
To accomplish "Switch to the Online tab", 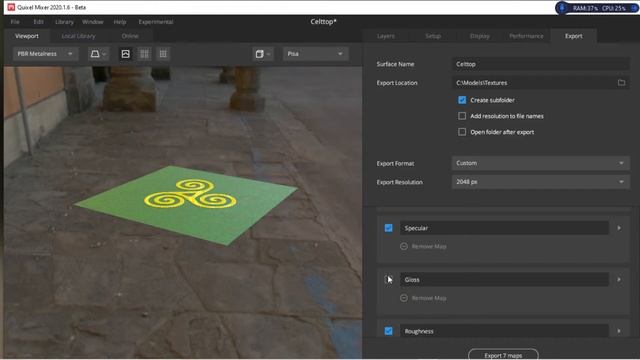I will pyautogui.click(x=130, y=36).
